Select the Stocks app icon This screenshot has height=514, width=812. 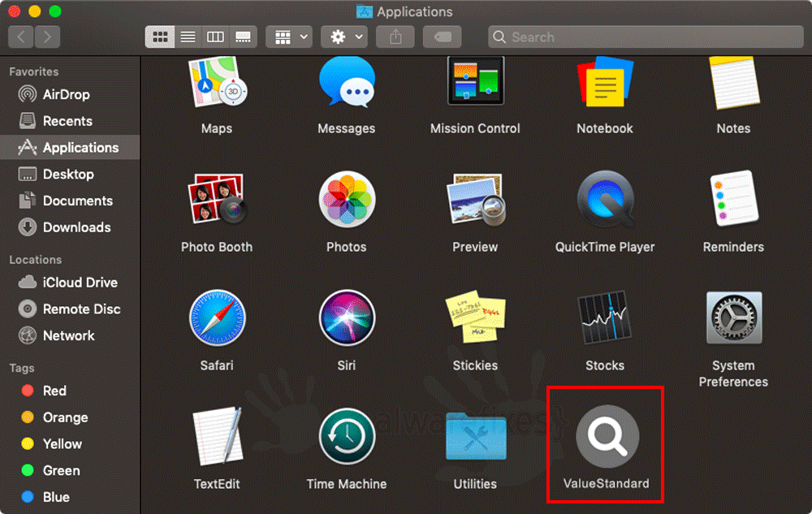click(605, 317)
